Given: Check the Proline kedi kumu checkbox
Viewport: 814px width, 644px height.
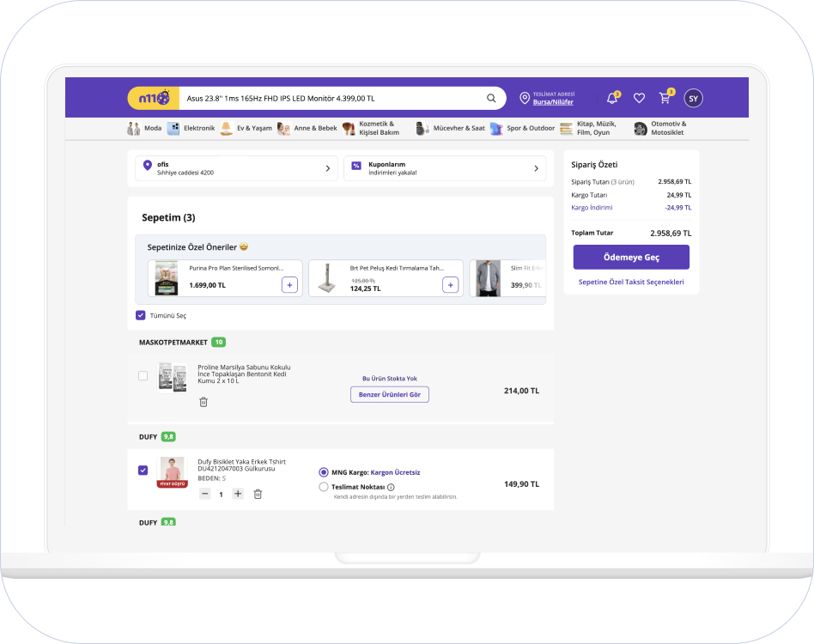Looking at the screenshot, I should [x=143, y=376].
